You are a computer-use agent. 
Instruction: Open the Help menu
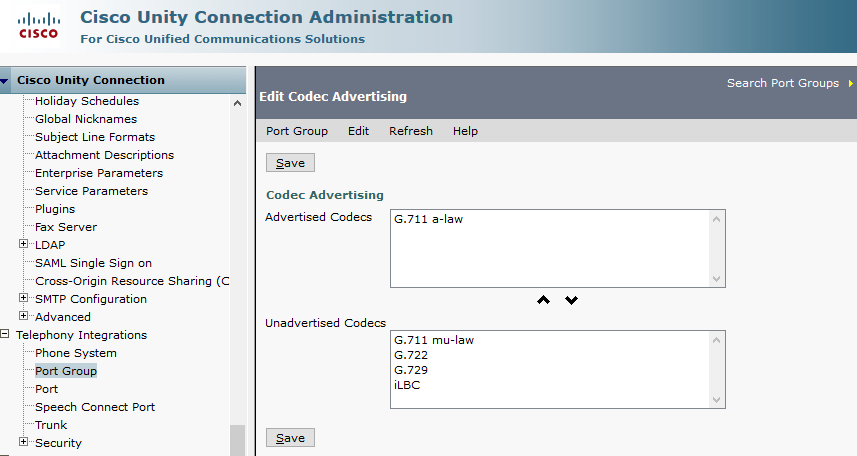coord(465,131)
